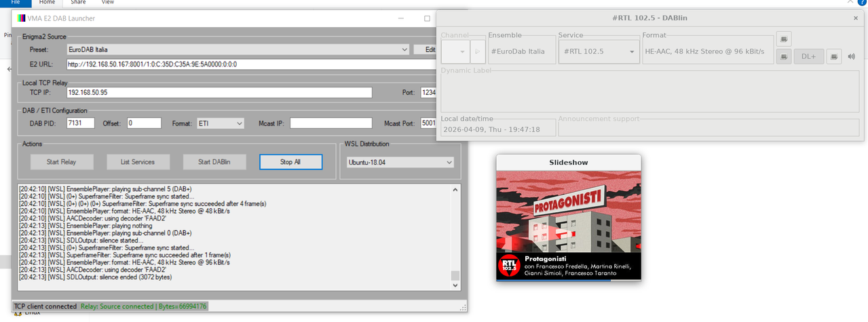Click into the E2 URL field
This screenshot has height=322, width=868.
251,64
